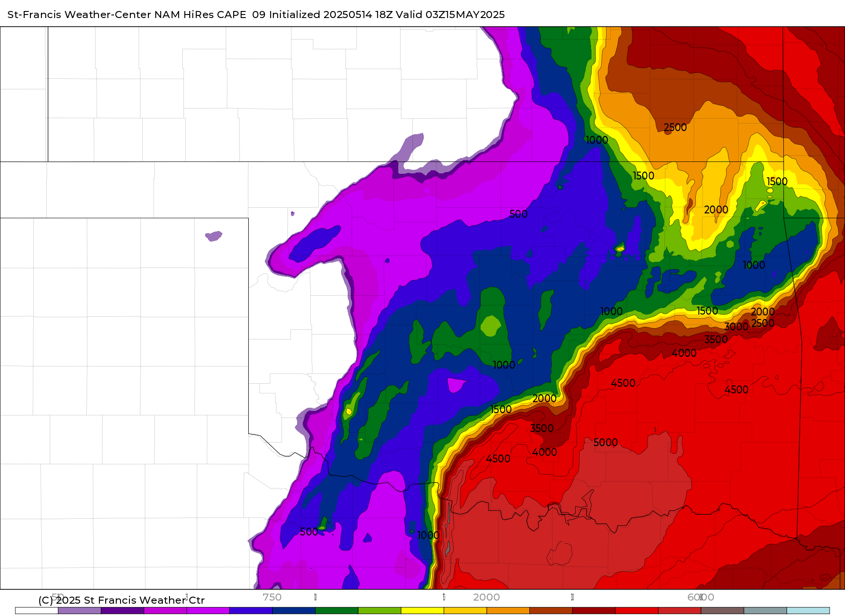Click the '(C) 2025 St Francis Weather Ctr' copyright text
Screen dimensions: 845x616
tap(121, 600)
